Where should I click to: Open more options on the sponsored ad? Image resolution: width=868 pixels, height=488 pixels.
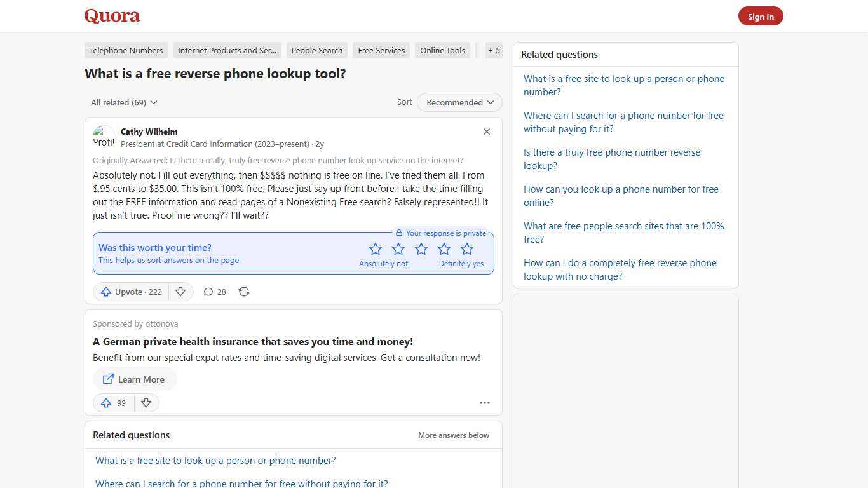[485, 403]
